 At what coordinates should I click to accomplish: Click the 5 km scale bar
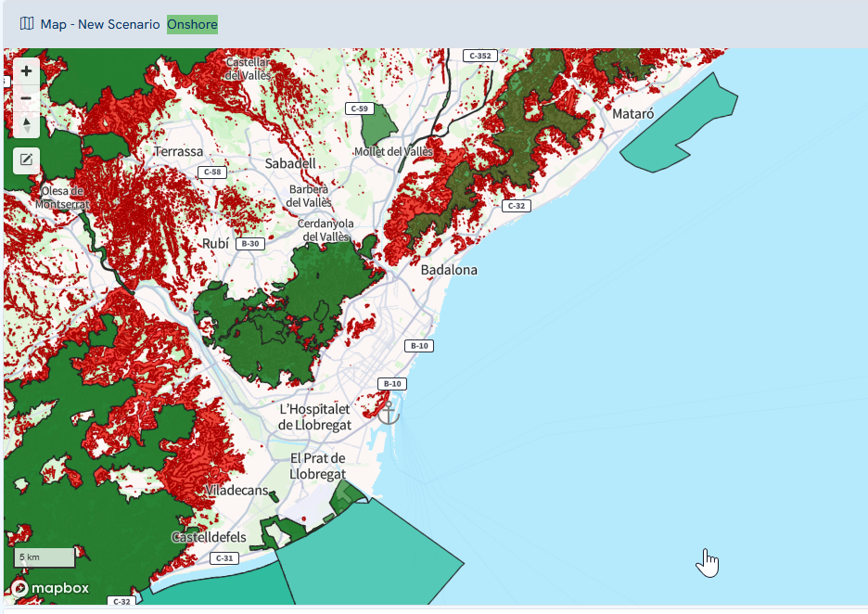44,557
